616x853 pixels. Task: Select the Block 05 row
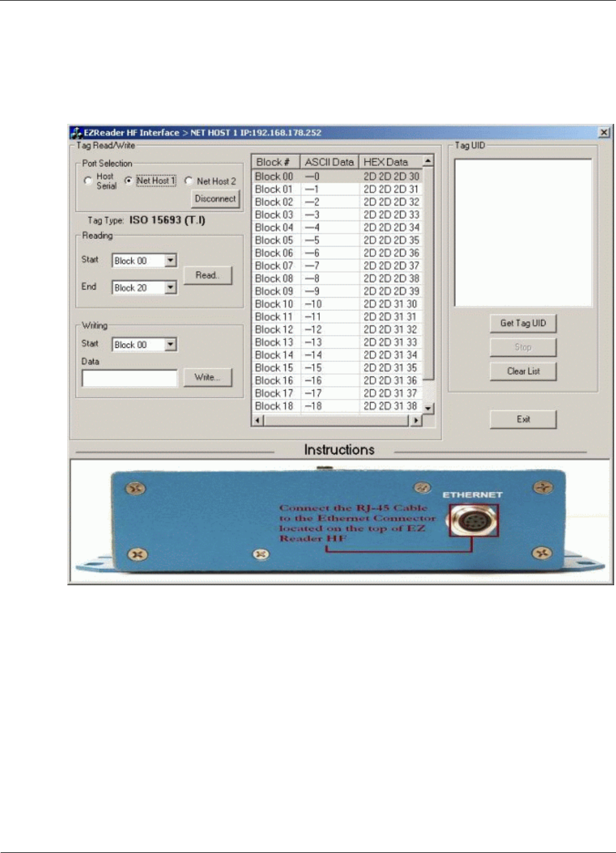pyautogui.click(x=337, y=240)
